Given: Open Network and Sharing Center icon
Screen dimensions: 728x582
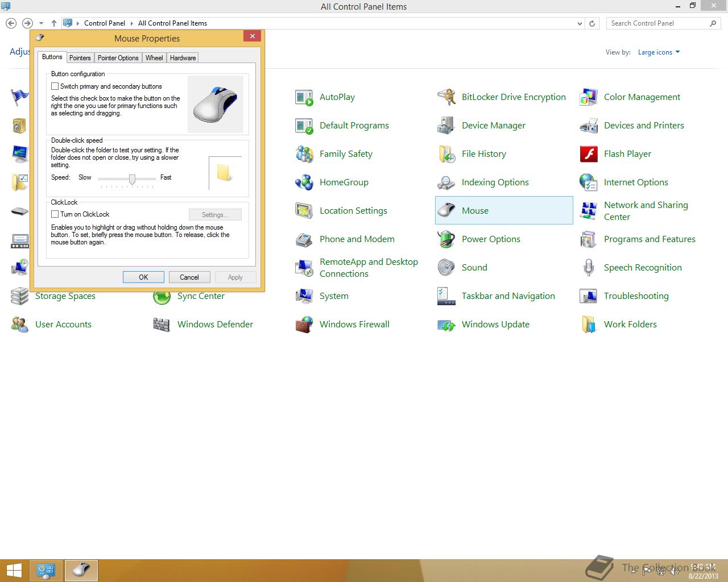Looking at the screenshot, I should (589, 211).
